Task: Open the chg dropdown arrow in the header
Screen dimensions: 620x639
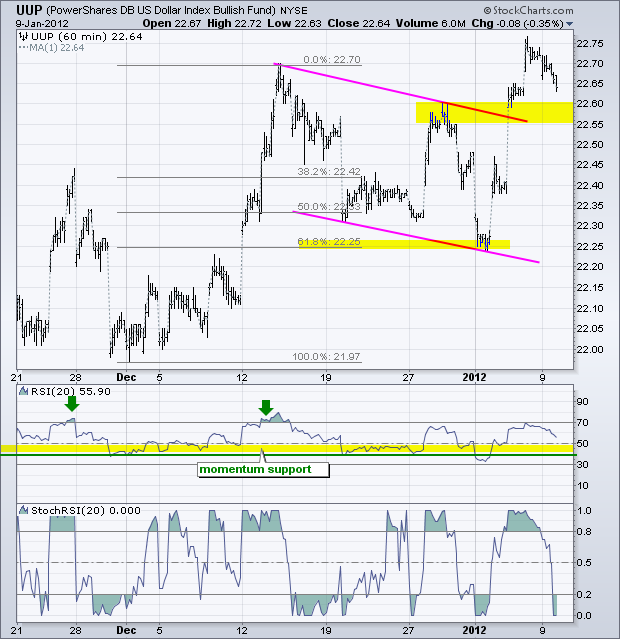Action: click(569, 24)
